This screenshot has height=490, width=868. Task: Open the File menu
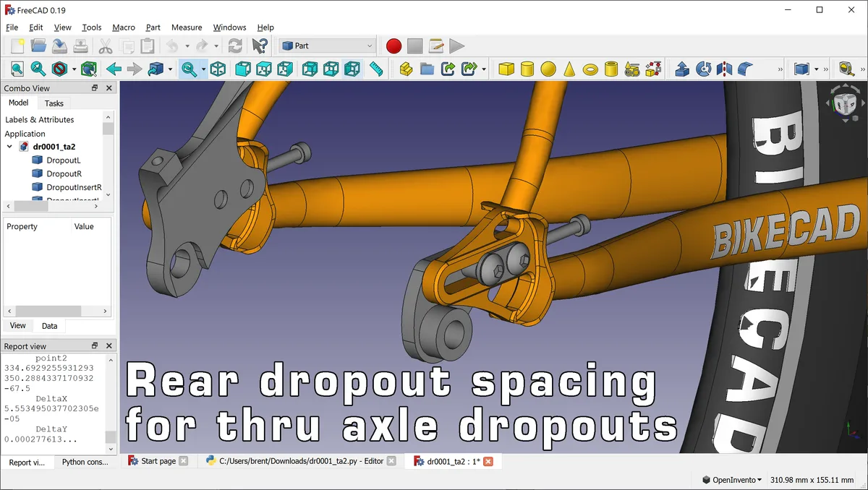tap(12, 27)
